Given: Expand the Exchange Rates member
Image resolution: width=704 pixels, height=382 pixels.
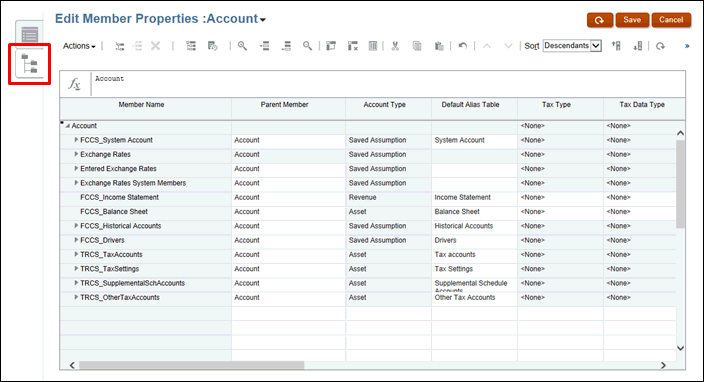Looking at the screenshot, I should tap(76, 154).
